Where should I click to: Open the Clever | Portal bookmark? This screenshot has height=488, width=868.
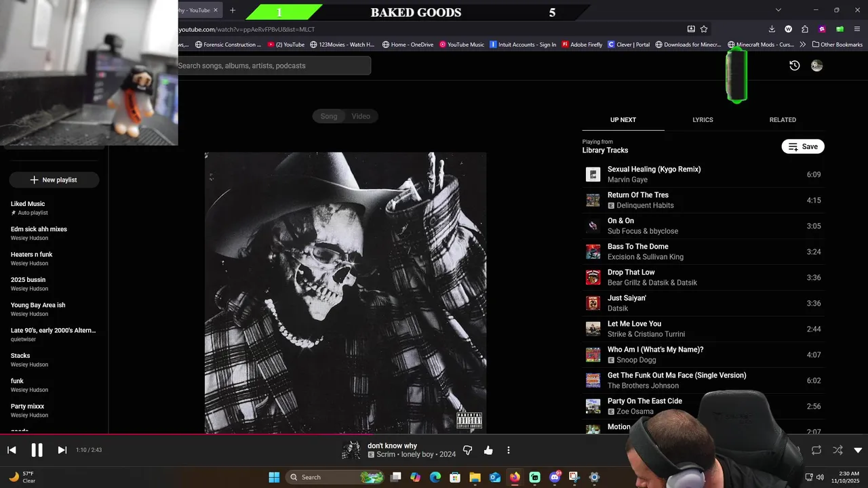[x=629, y=45]
